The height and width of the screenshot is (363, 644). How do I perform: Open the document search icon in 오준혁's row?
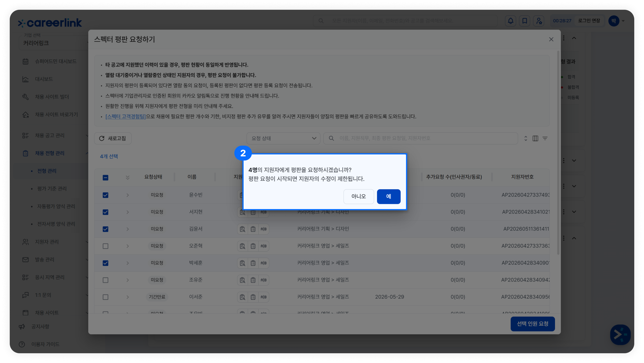tap(242, 246)
